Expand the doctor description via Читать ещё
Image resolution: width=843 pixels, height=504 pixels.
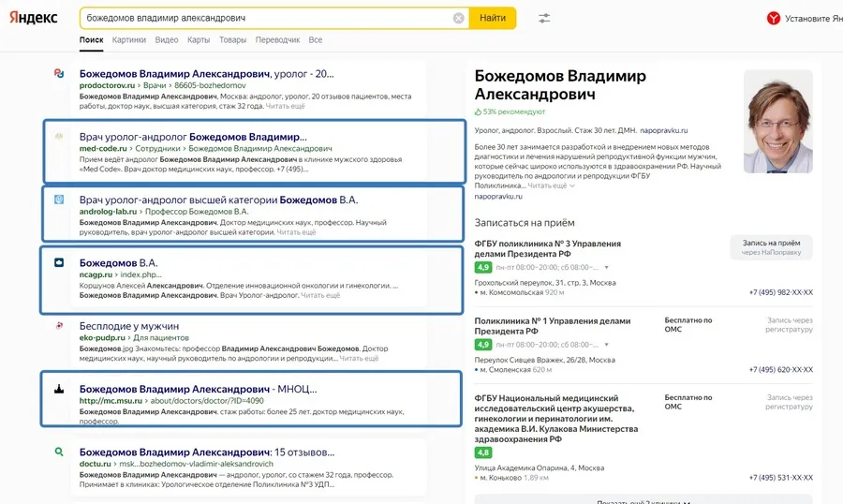coord(551,185)
